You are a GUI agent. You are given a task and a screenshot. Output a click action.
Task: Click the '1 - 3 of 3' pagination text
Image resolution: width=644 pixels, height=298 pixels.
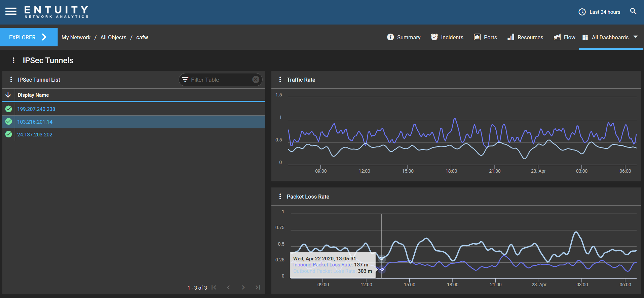coord(197,288)
